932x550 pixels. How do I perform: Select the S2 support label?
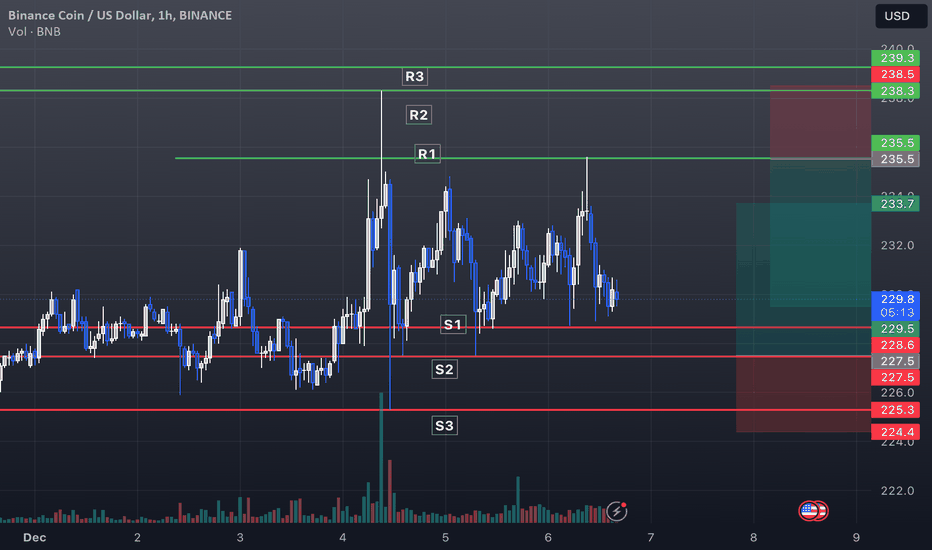[x=444, y=369]
